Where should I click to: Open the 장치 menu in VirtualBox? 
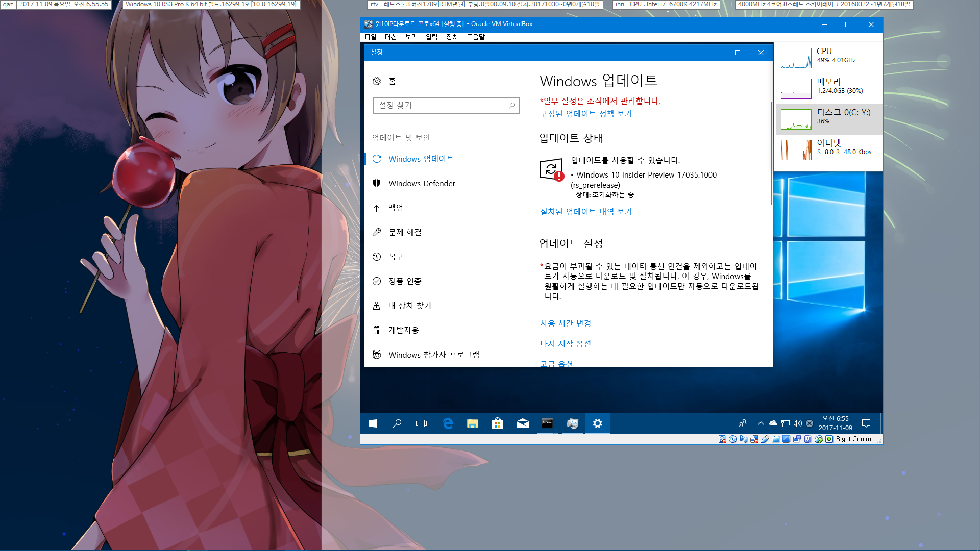[x=452, y=37]
